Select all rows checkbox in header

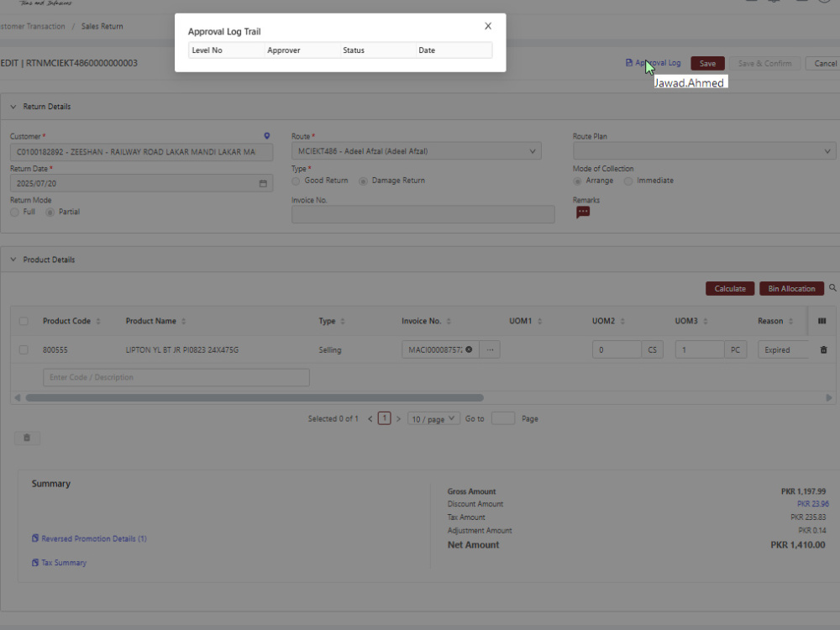[24, 321]
